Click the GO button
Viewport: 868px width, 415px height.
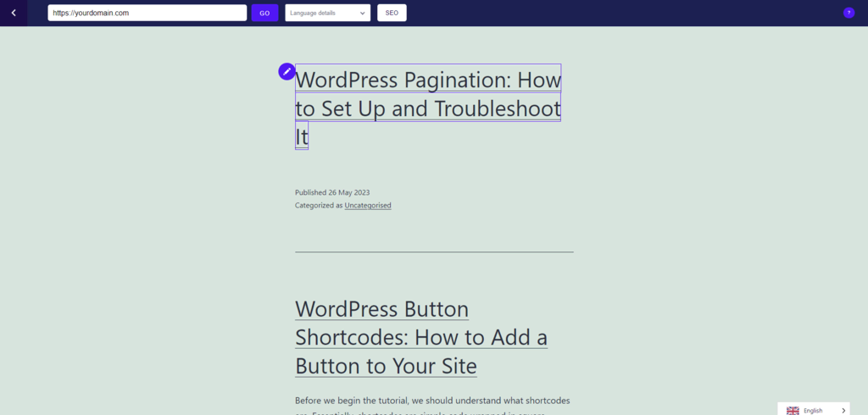pos(264,13)
